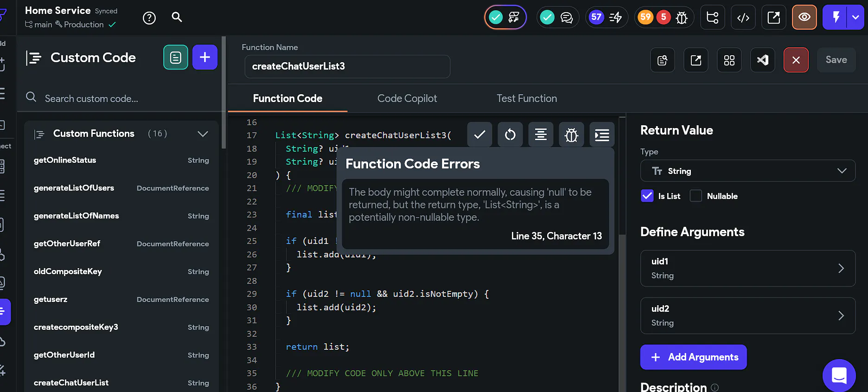The image size is (868, 392).
Task: Open the chat support bubble
Action: pyautogui.click(x=839, y=375)
